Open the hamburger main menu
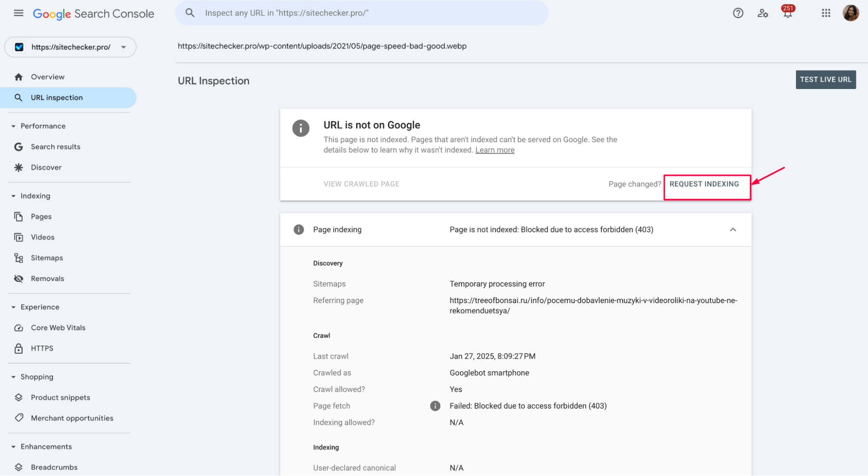 click(19, 13)
